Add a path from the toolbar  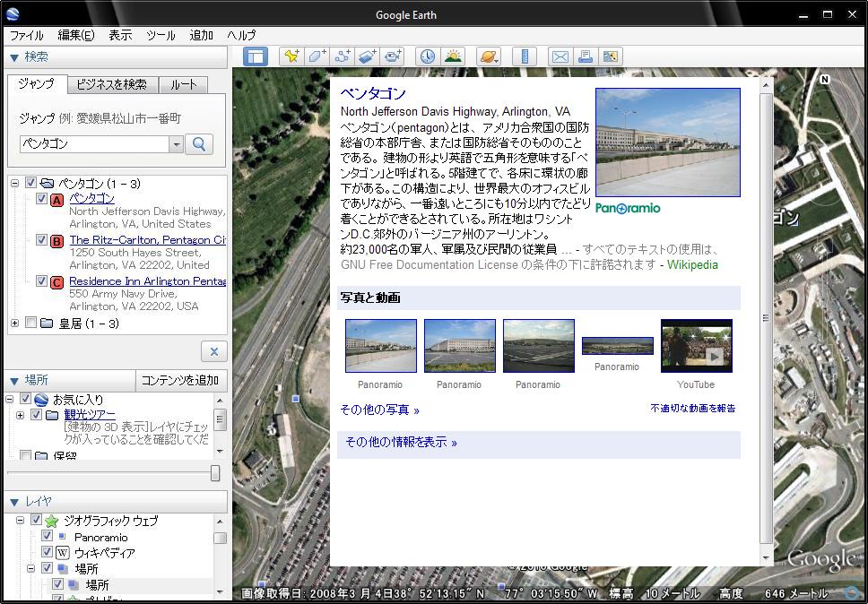pos(343,56)
